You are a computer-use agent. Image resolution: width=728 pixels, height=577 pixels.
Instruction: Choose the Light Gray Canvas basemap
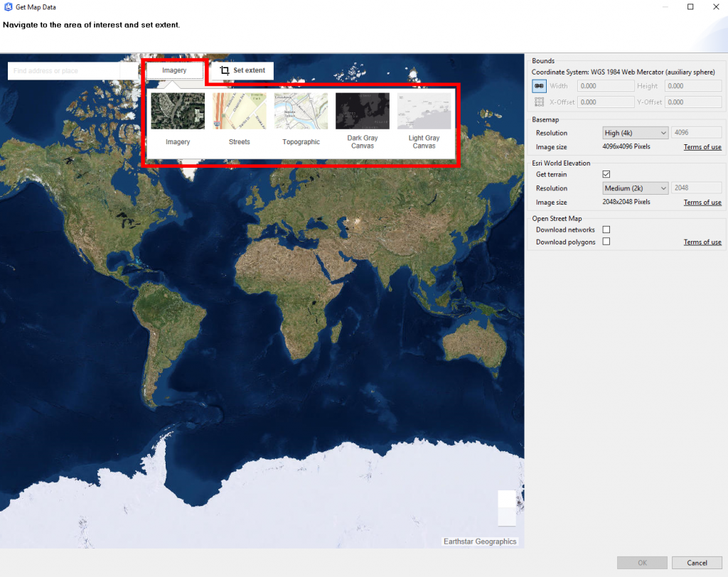[x=424, y=111]
